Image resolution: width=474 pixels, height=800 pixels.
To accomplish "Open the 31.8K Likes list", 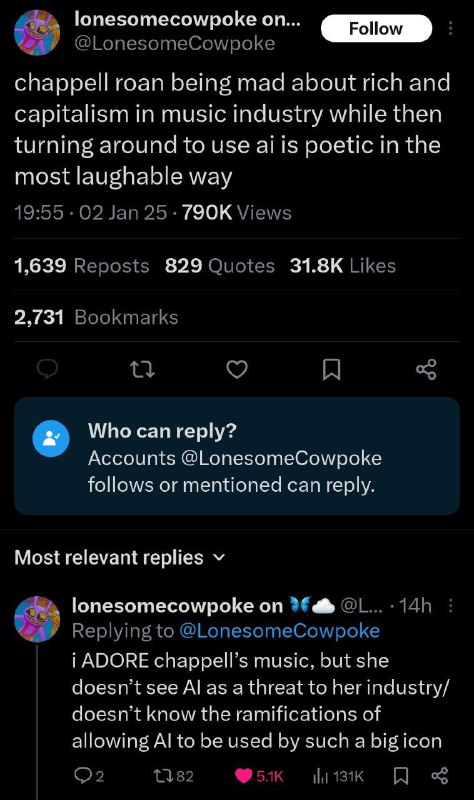I will [x=342, y=265].
